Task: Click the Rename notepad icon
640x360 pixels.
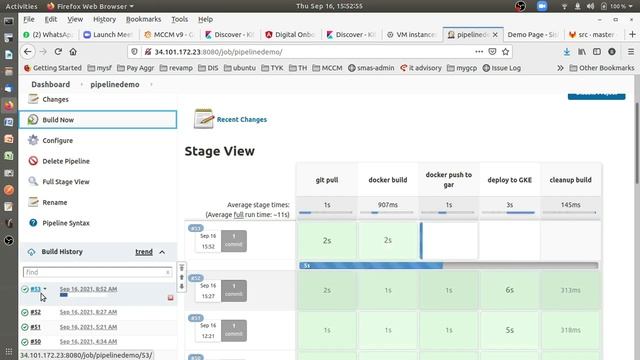Action: (x=33, y=202)
